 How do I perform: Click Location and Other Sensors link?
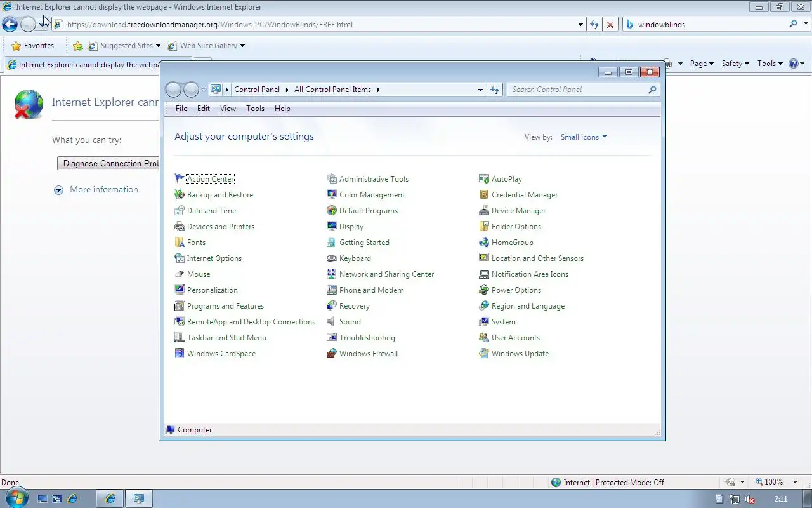point(537,258)
